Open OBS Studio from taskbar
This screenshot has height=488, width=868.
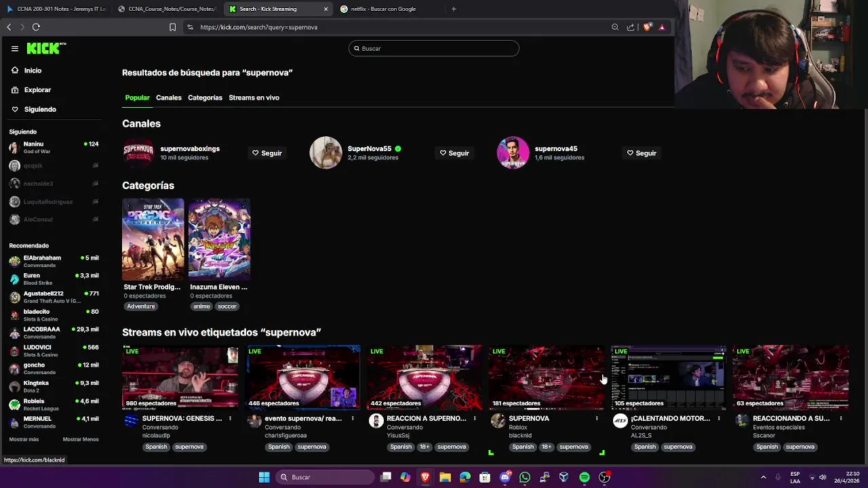coord(604,477)
